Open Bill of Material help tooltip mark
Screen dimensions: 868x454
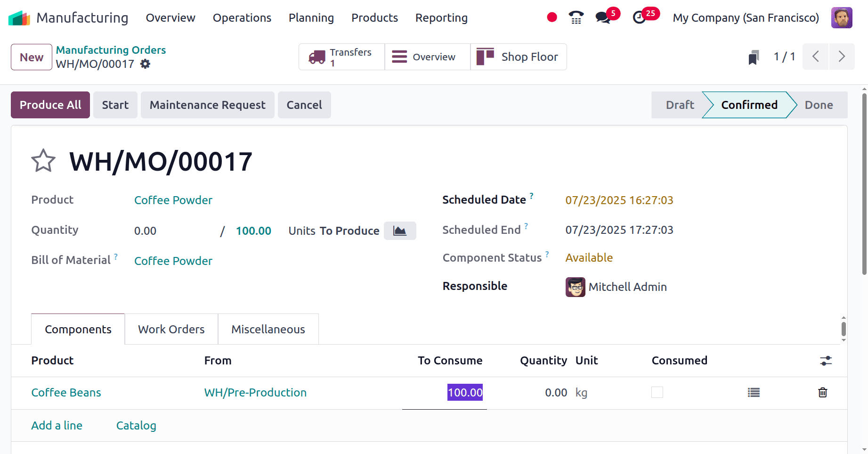click(x=116, y=256)
